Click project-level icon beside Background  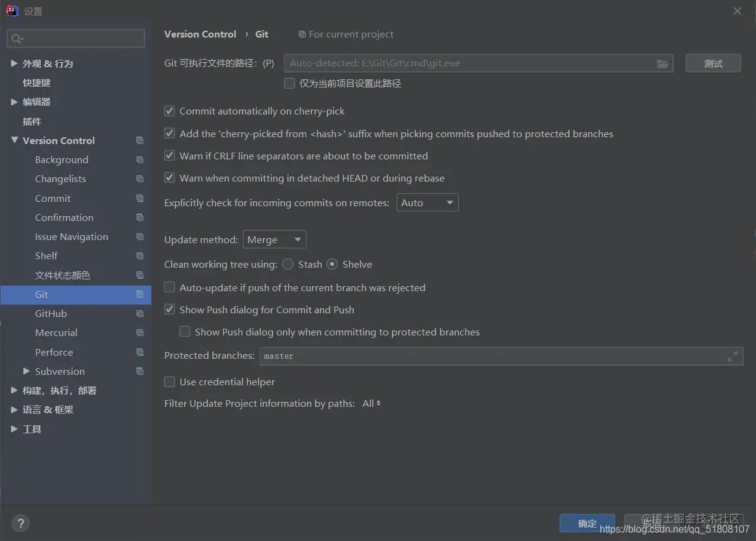click(140, 160)
